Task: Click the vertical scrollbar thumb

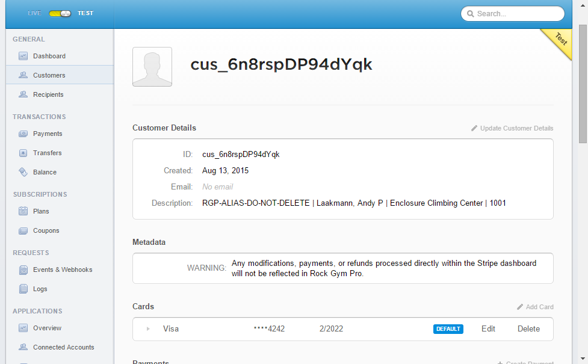Action: tap(583, 84)
